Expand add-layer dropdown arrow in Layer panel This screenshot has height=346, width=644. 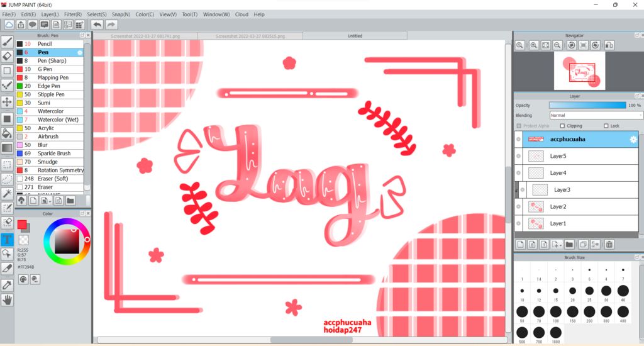pyautogui.click(x=560, y=245)
